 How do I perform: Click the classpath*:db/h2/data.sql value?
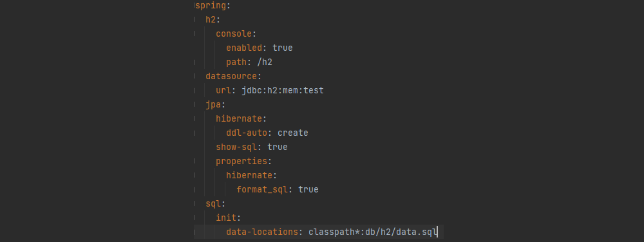pos(372,232)
